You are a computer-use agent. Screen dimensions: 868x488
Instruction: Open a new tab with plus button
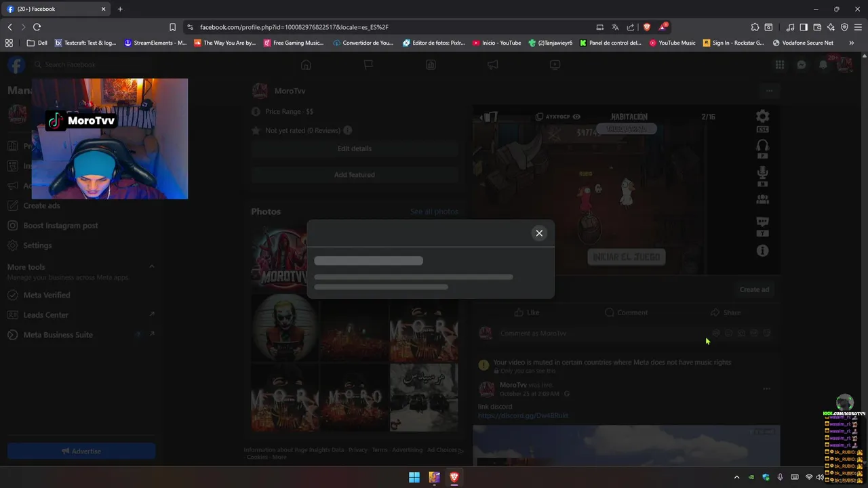click(x=120, y=9)
